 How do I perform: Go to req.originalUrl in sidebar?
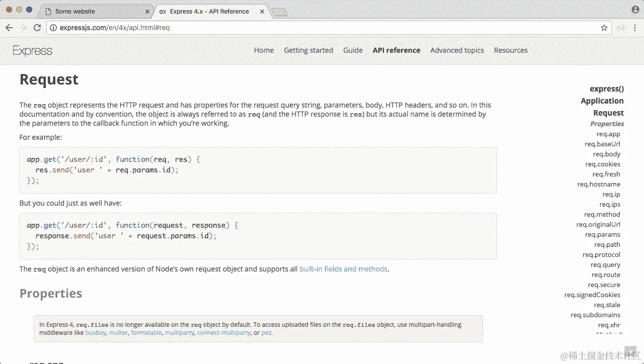point(598,225)
